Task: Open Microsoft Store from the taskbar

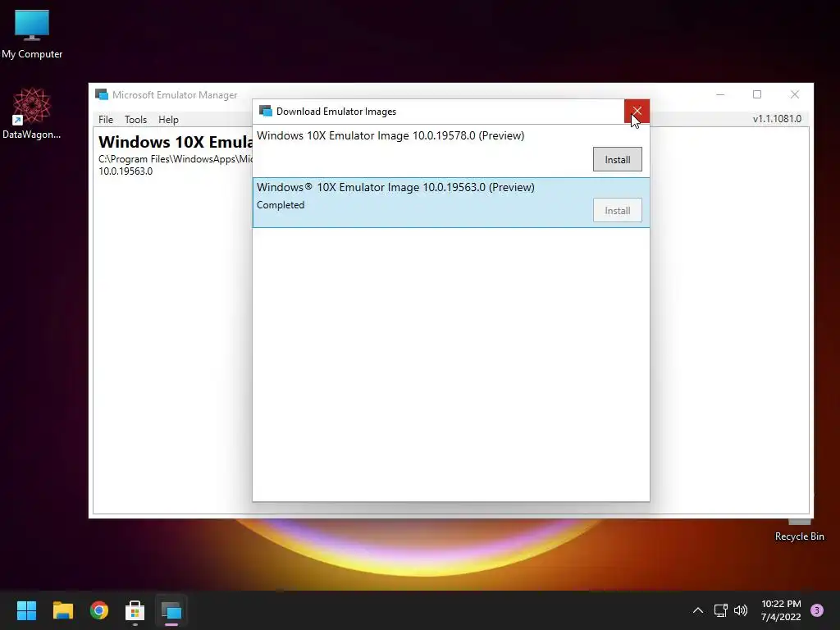Action: (135, 610)
